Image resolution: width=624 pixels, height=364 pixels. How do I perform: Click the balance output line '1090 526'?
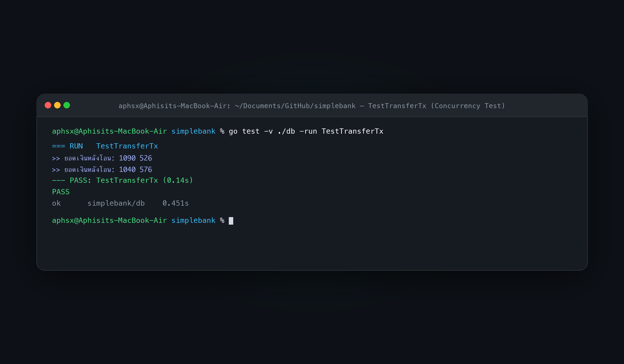102,158
